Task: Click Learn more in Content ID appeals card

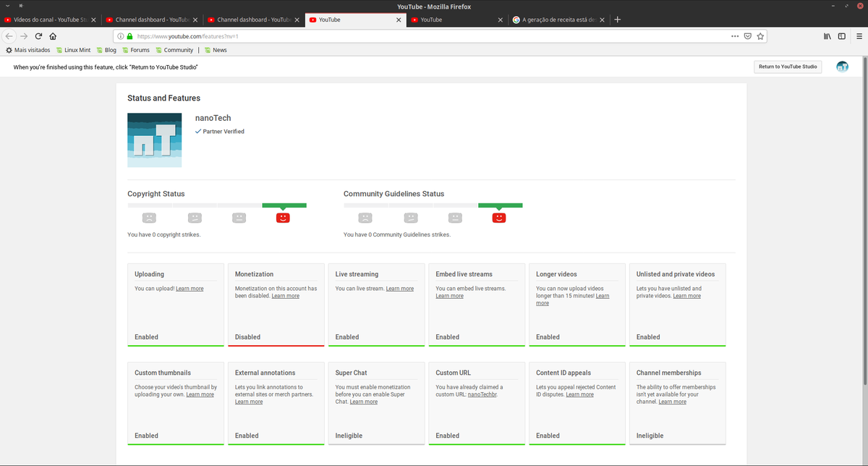Action: coord(579,394)
